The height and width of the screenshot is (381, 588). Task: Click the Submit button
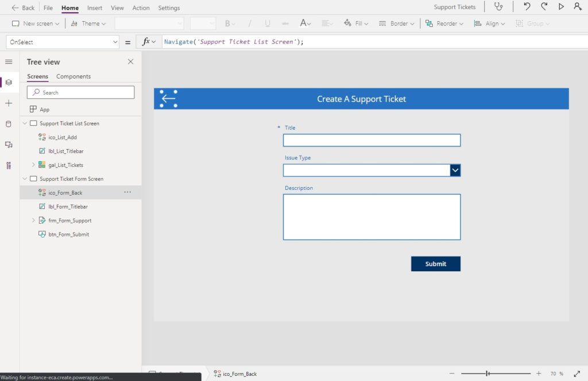(x=436, y=264)
